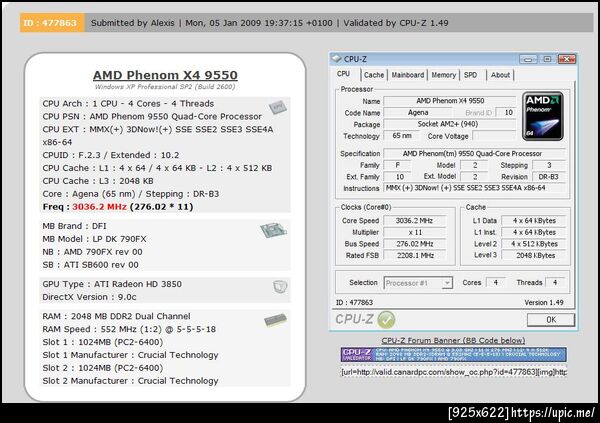
Task: Click the ID : 477863 orange badge
Action: click(x=51, y=23)
